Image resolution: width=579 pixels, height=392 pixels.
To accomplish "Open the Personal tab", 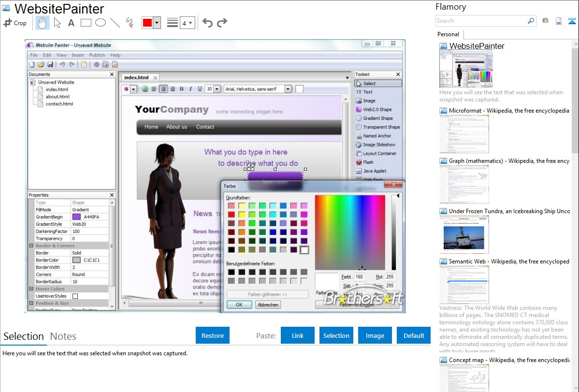I will pos(449,34).
